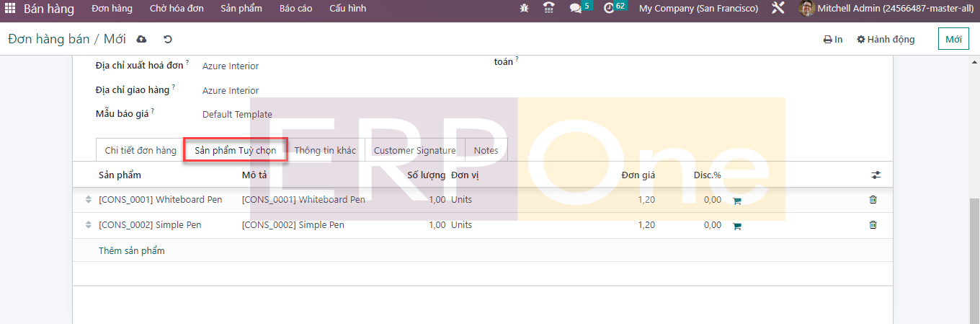Click Thêm sản phẩm link
The height and width of the screenshot is (324, 980).
point(132,251)
